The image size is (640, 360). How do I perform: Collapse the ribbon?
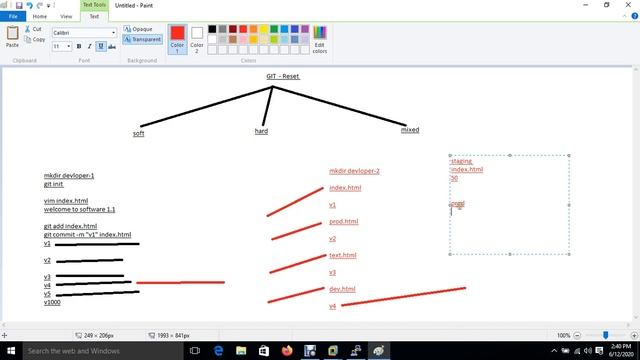(x=624, y=16)
